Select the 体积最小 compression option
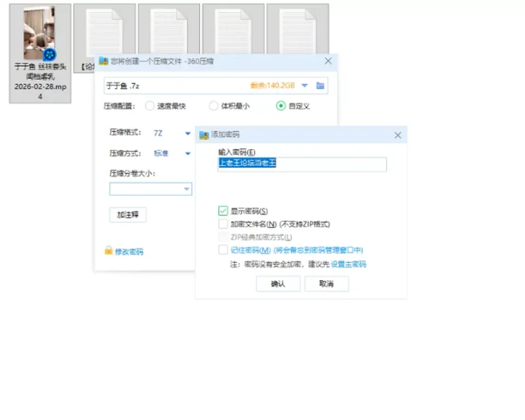This screenshot has width=525, height=420. coord(213,106)
